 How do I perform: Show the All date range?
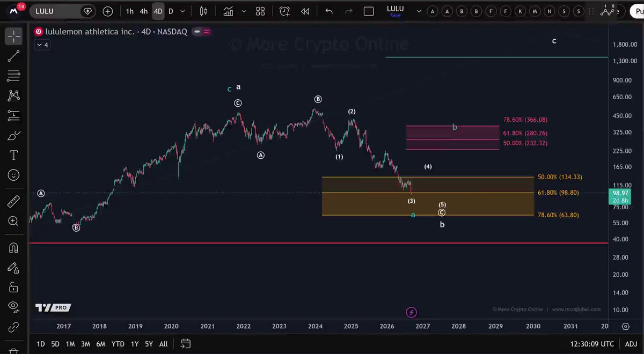point(163,344)
